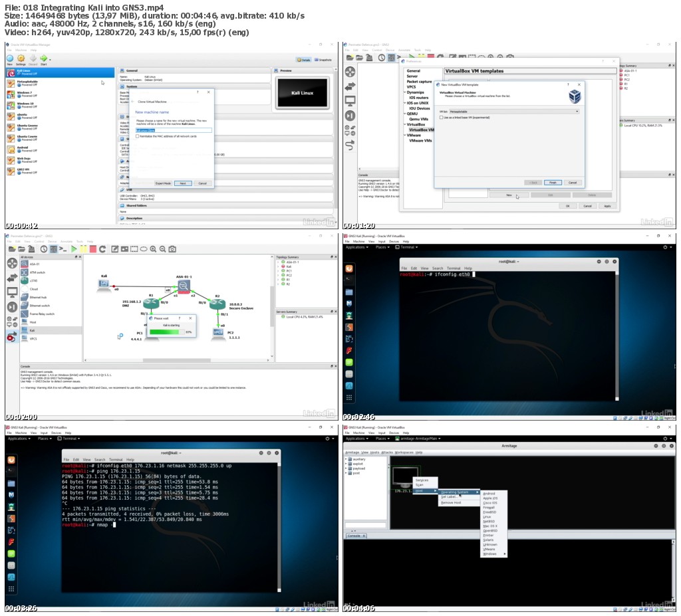
Task: Click New icon in VirtualBox Manager toolbar
Action: 9,58
